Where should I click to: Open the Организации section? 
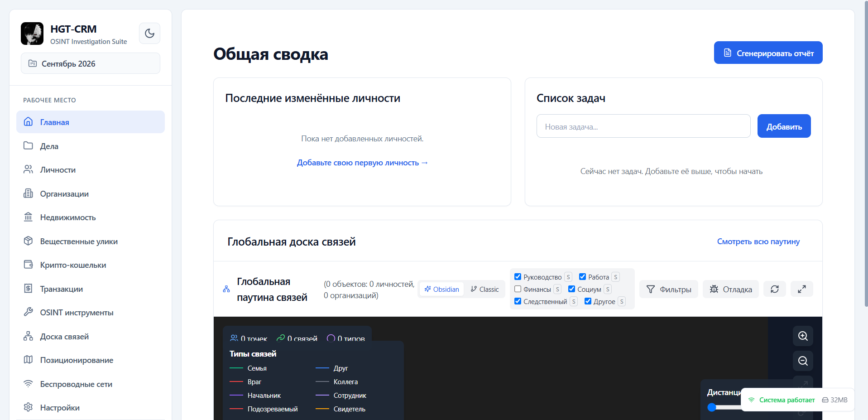click(91, 193)
